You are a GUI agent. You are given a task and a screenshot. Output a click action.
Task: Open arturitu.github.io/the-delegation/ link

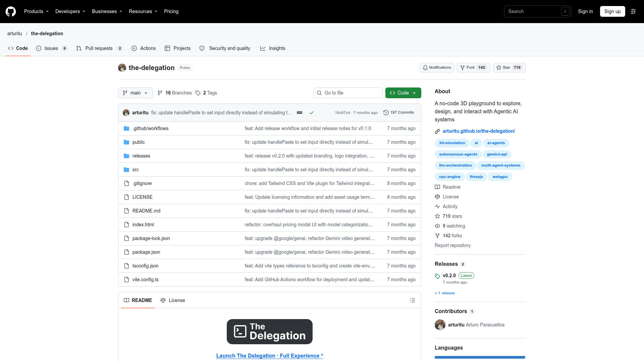point(479,131)
